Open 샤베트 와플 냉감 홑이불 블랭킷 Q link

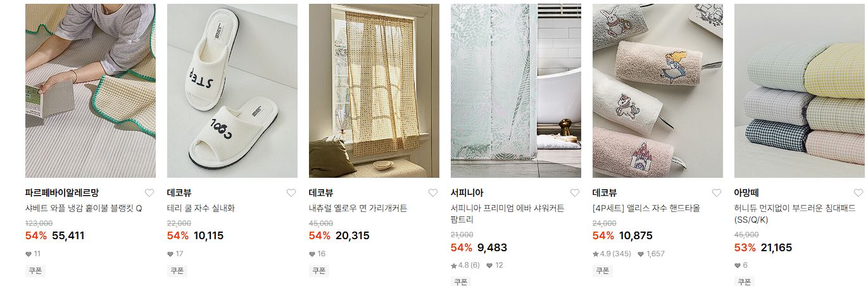tap(84, 208)
